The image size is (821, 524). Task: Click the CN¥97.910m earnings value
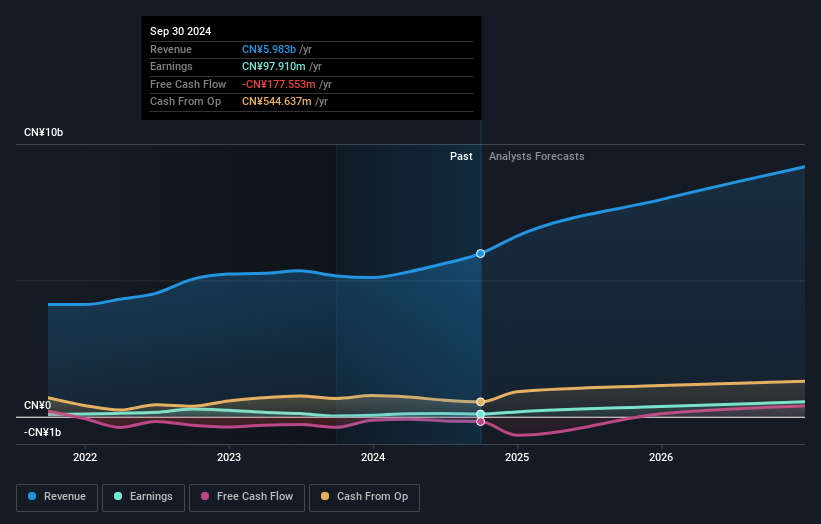tap(273, 66)
